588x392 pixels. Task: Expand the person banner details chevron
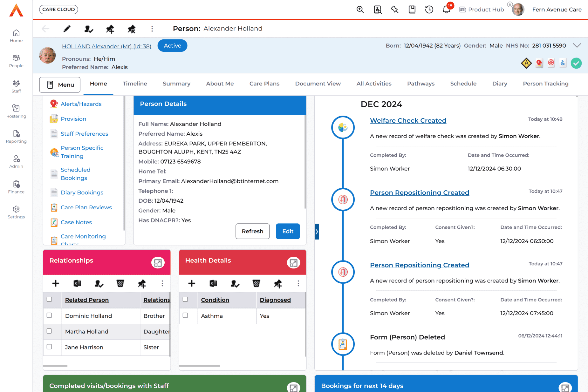click(x=577, y=45)
